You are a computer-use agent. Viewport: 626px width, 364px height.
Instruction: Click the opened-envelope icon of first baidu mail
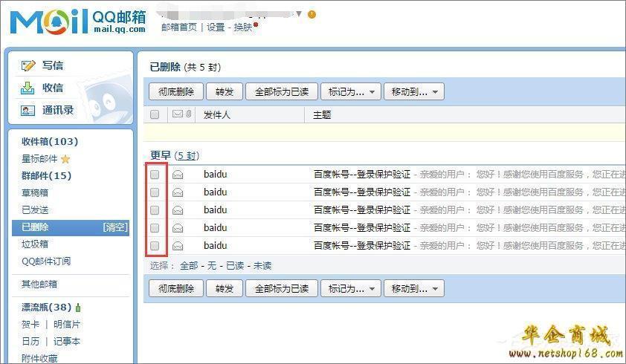click(x=178, y=175)
